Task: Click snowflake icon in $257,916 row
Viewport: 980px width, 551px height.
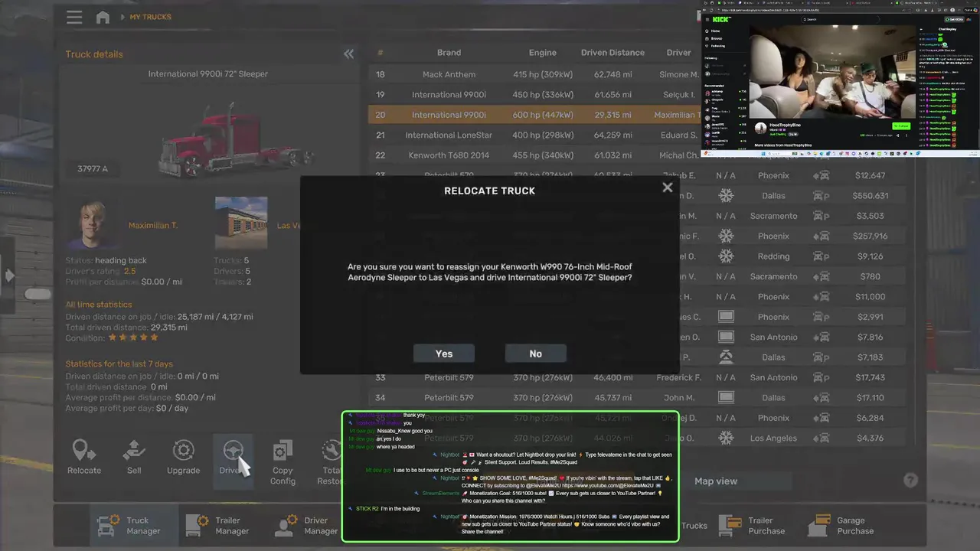Action: [725, 236]
